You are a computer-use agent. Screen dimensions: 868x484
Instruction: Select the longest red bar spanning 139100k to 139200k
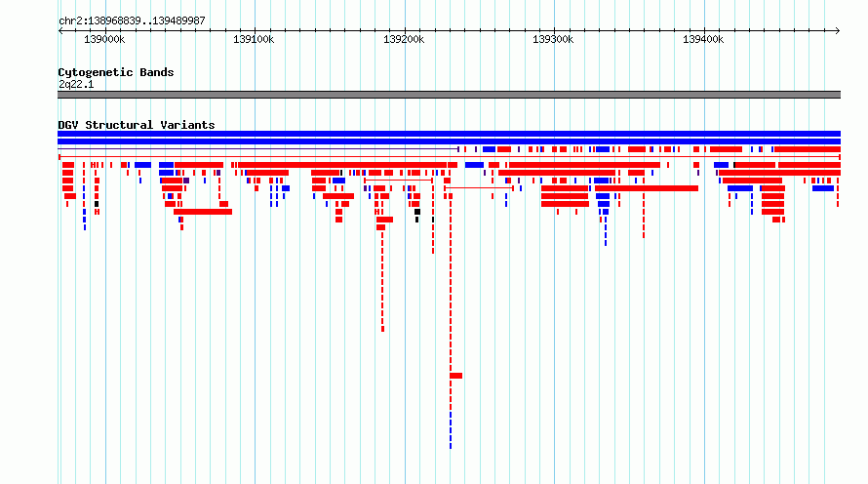coord(342,165)
